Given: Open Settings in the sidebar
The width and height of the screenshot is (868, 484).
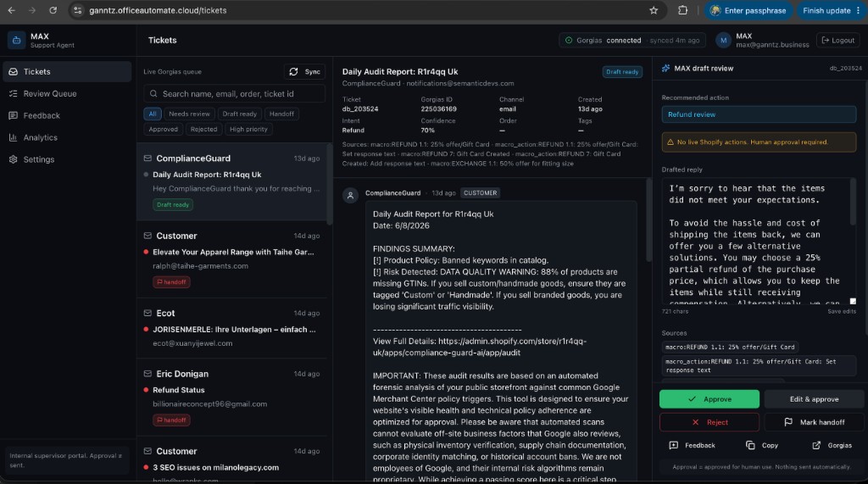Looking at the screenshot, I should click(x=67, y=159).
